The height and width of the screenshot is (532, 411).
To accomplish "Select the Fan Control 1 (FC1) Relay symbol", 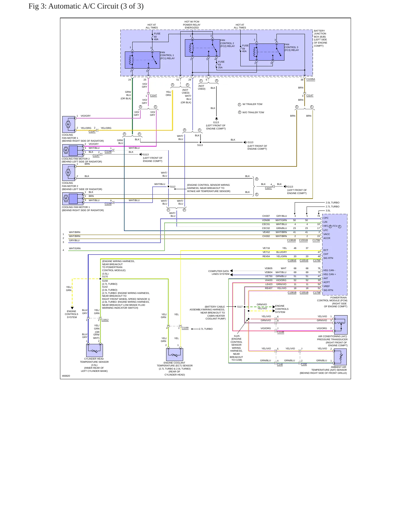I will 142,60.
